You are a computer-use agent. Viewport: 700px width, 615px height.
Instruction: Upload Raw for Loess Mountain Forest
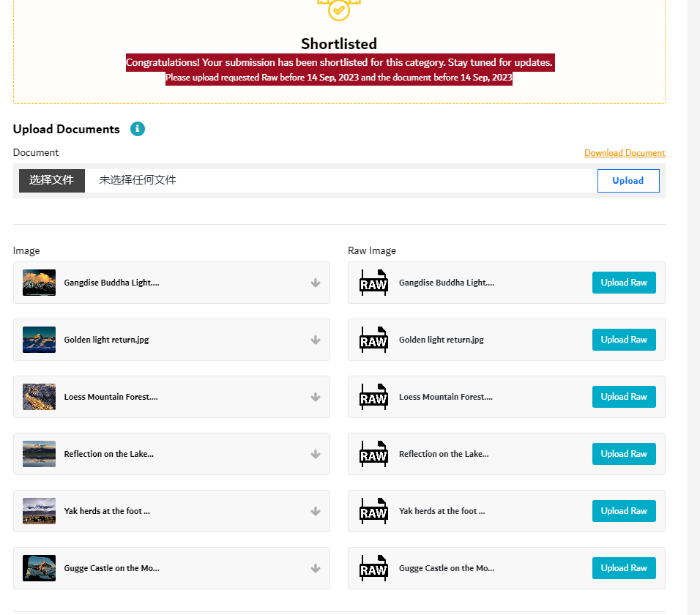tap(624, 397)
